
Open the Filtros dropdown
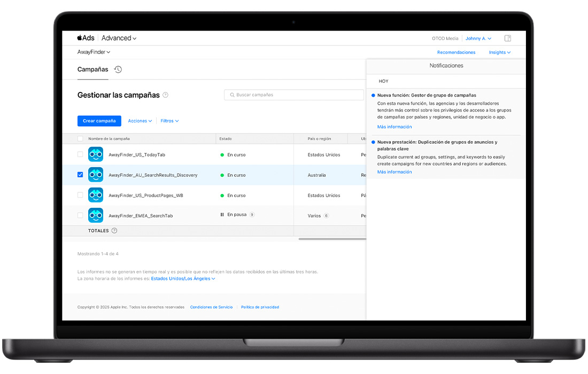169,121
